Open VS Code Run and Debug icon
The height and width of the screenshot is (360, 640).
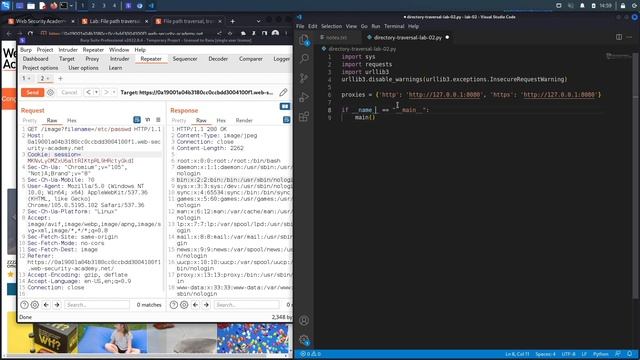304,97
